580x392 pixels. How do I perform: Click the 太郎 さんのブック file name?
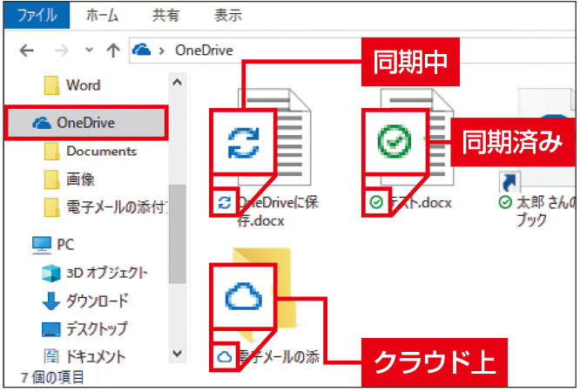coord(546,212)
